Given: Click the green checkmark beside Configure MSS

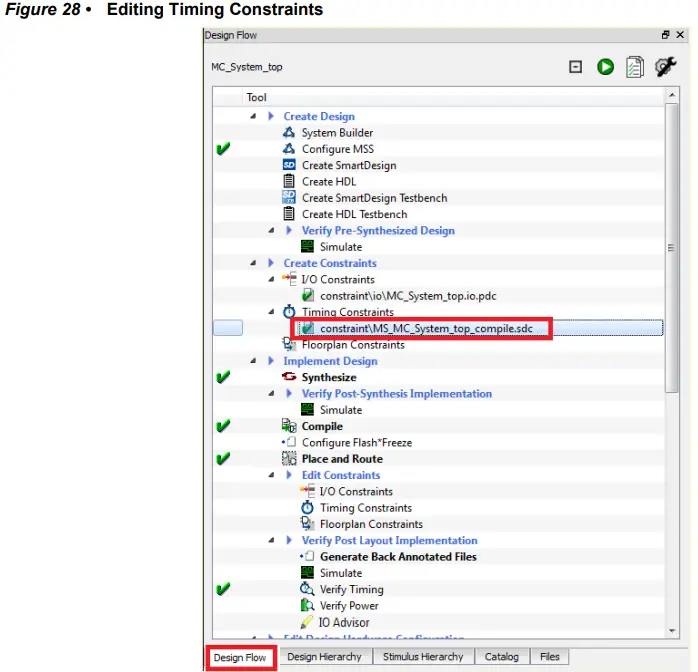Looking at the screenshot, I should click(x=223, y=149).
